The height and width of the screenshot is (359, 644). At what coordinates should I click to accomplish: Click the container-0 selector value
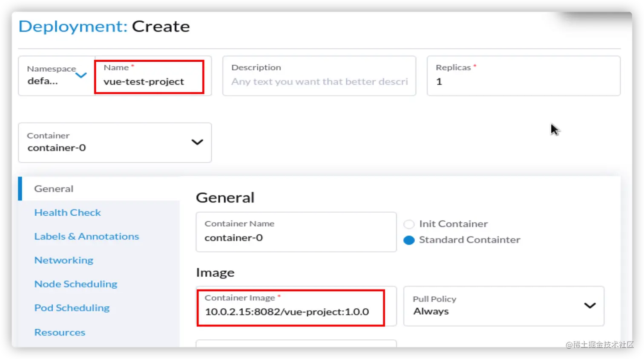click(57, 148)
